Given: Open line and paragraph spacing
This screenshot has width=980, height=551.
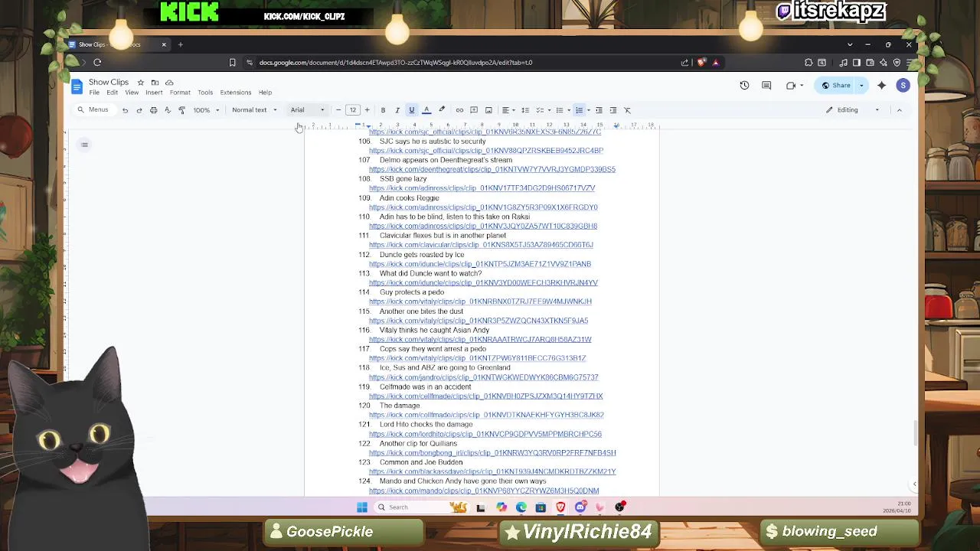Looking at the screenshot, I should click(525, 110).
